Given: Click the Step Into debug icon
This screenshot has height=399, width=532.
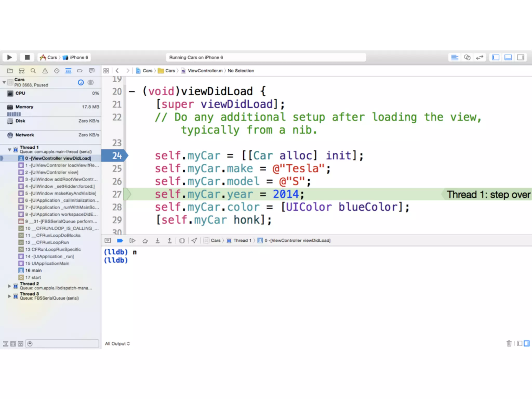Looking at the screenshot, I should tap(157, 241).
